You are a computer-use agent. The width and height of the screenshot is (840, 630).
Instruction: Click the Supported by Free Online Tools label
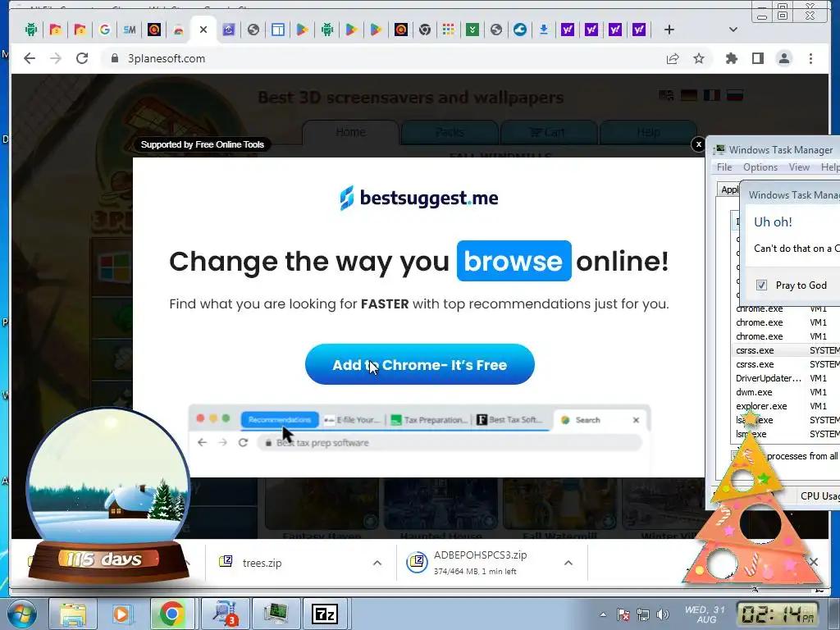[x=203, y=144]
